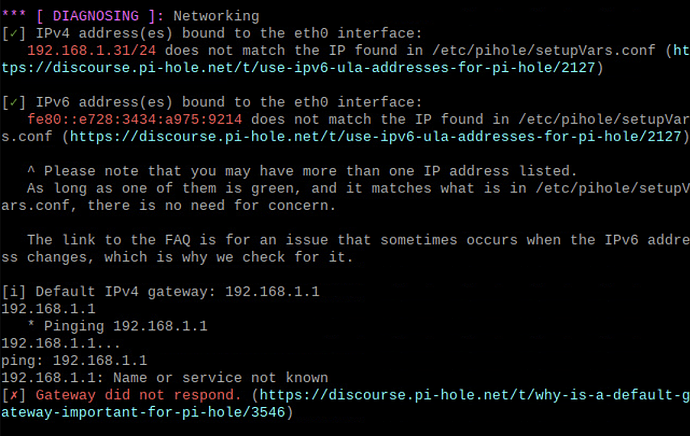Open the why-is-a-default-gateway-important link
690x436 pixels.
tap(470, 395)
